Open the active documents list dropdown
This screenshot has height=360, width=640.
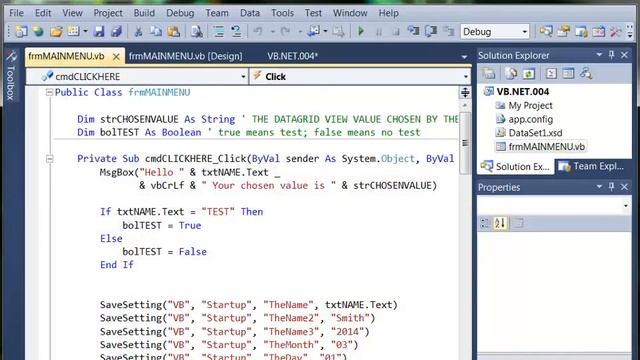pos(464,57)
